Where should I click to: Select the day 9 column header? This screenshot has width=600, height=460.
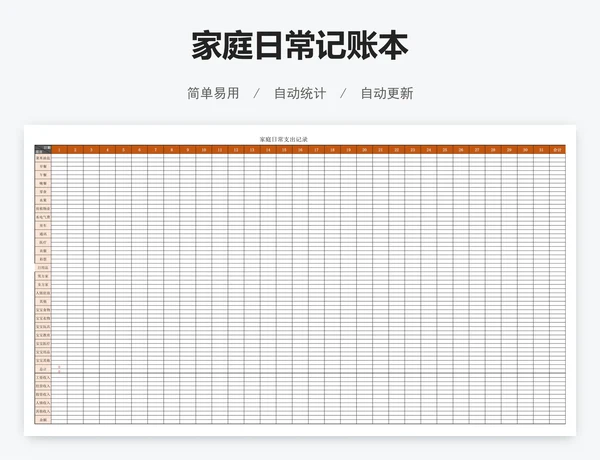(x=188, y=150)
